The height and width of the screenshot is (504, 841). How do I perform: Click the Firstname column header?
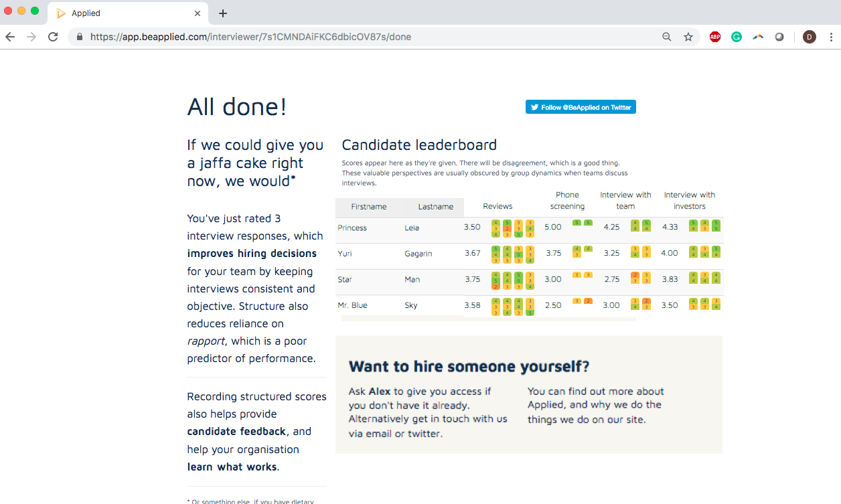pyautogui.click(x=368, y=207)
